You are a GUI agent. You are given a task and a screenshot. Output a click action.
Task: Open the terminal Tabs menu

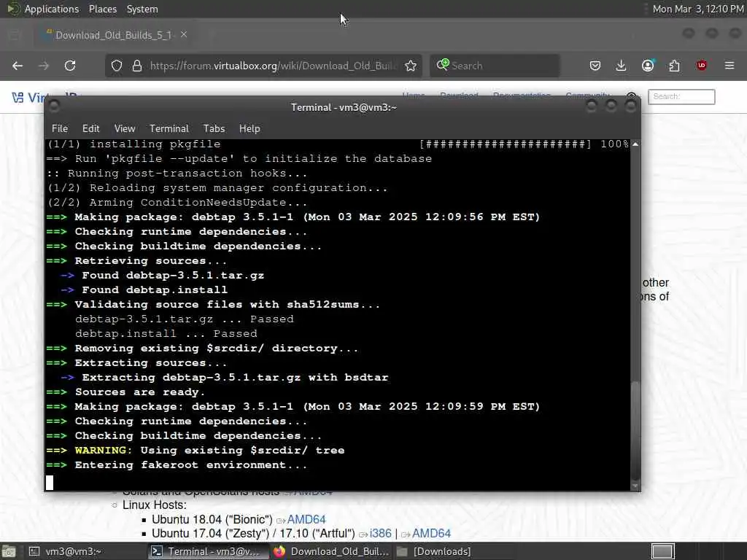214,128
